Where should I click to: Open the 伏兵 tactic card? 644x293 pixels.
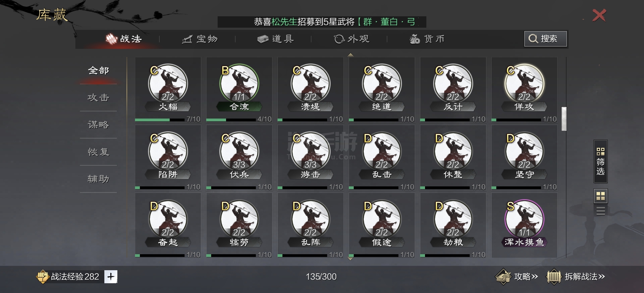(239, 157)
